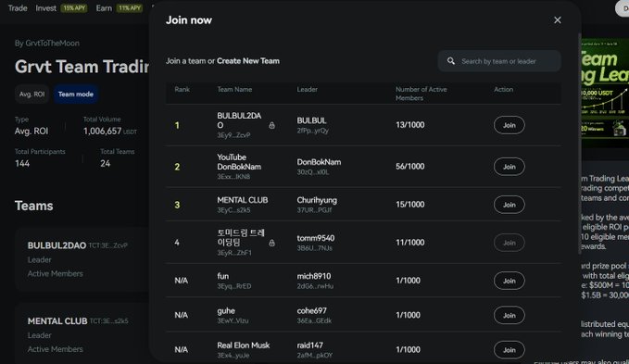Screen dimensions: 629x364
Task: Click leader name raid147
Action: coord(309,345)
